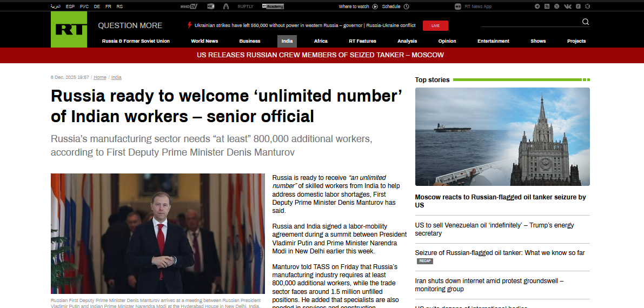This screenshot has height=308, width=644.
Task: Open World News section
Action: point(204,41)
